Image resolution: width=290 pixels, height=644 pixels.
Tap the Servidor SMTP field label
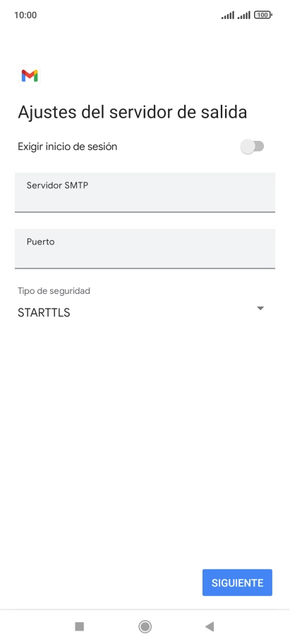pos(58,185)
